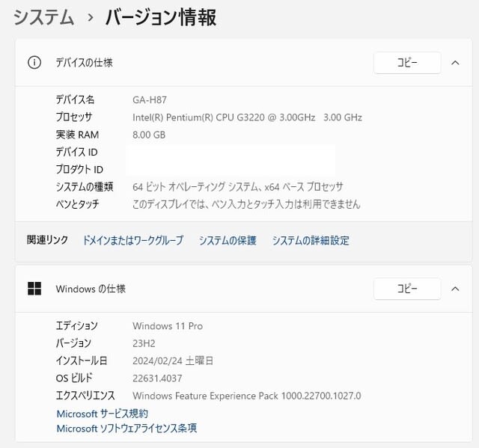Click the Windows logo icon
This screenshot has height=448, width=479.
point(34,289)
